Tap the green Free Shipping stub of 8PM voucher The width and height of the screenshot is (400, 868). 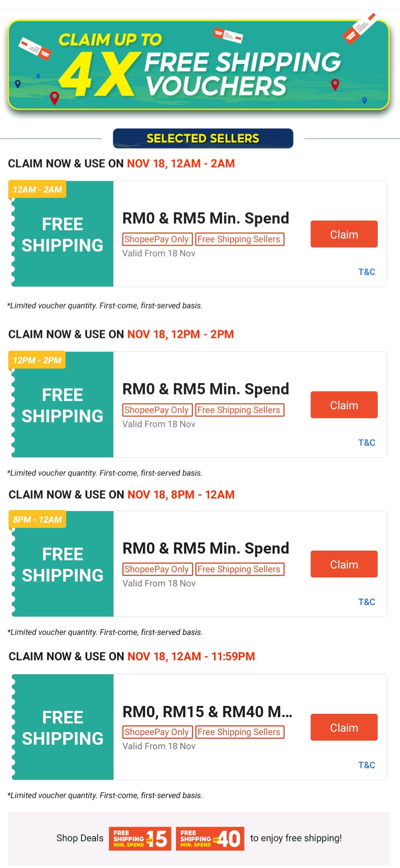pos(63,565)
